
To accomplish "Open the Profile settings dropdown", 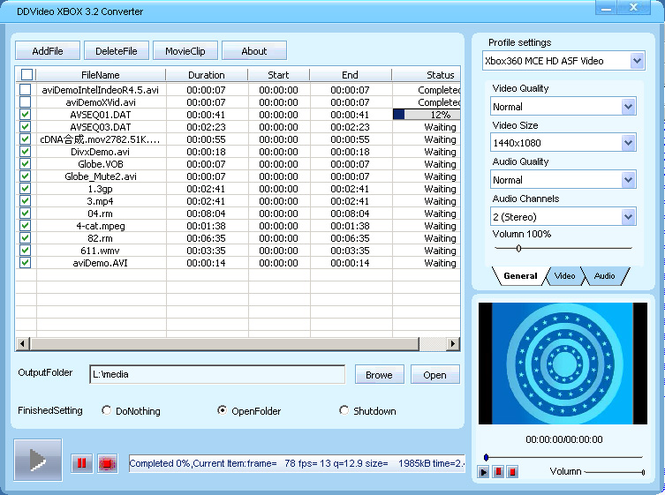I will (637, 61).
